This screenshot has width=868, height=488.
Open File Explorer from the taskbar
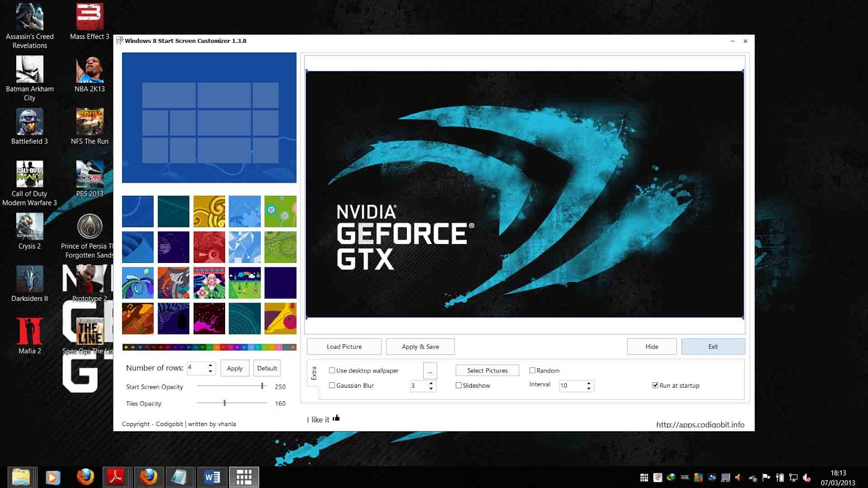pos(21,477)
